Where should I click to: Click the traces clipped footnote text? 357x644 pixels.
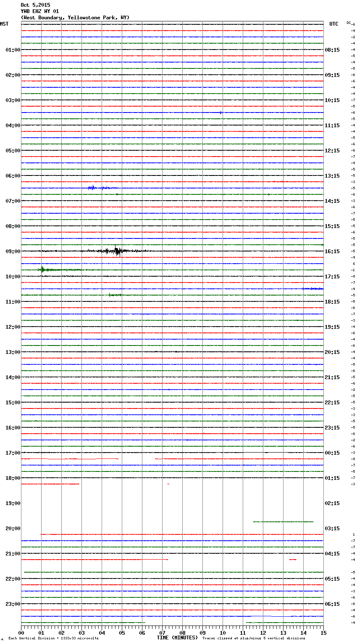[x=254, y=639]
